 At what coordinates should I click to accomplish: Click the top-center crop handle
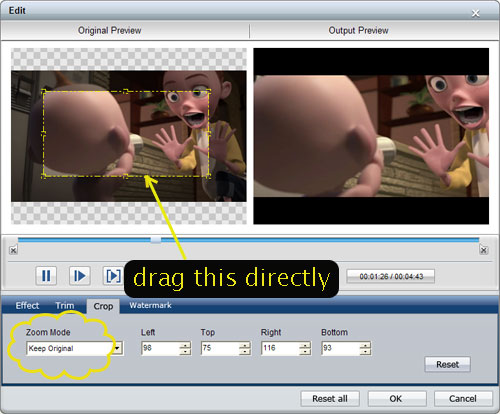(125, 91)
